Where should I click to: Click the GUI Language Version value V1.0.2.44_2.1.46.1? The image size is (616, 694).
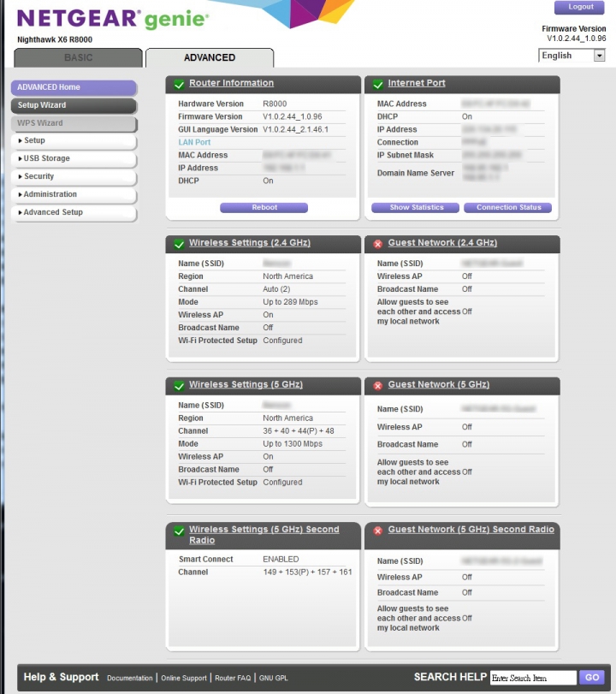[x=296, y=130]
